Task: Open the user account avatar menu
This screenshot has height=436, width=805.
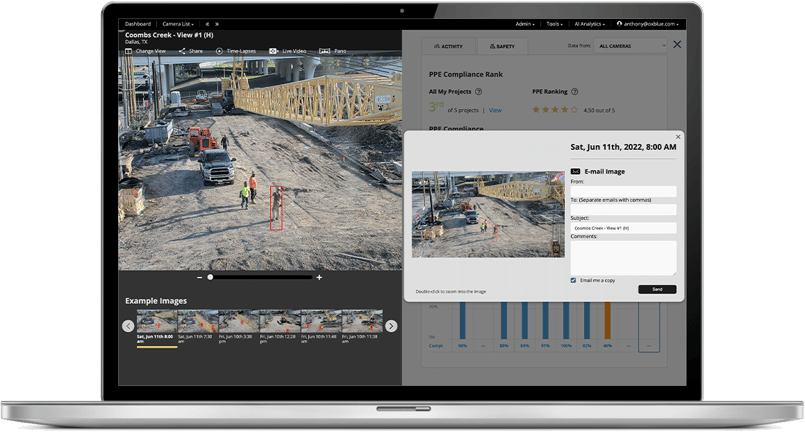Action: (x=619, y=24)
